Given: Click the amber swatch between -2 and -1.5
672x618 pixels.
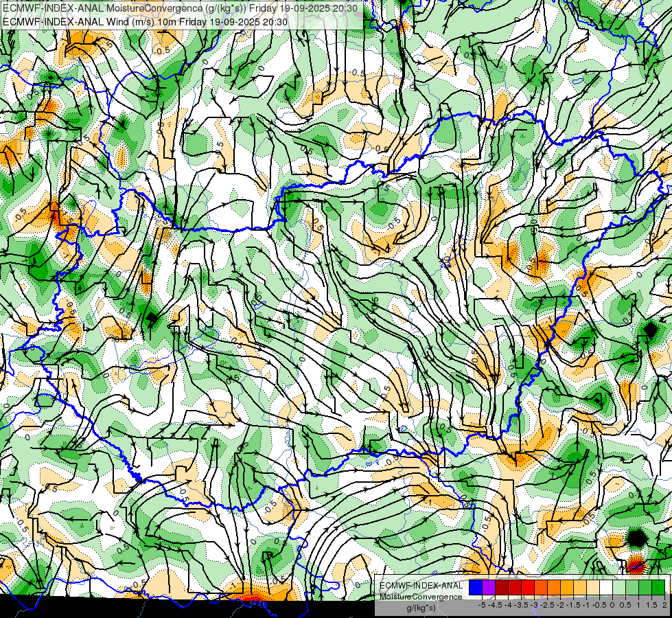Looking at the screenshot, I should pyautogui.click(x=567, y=587).
